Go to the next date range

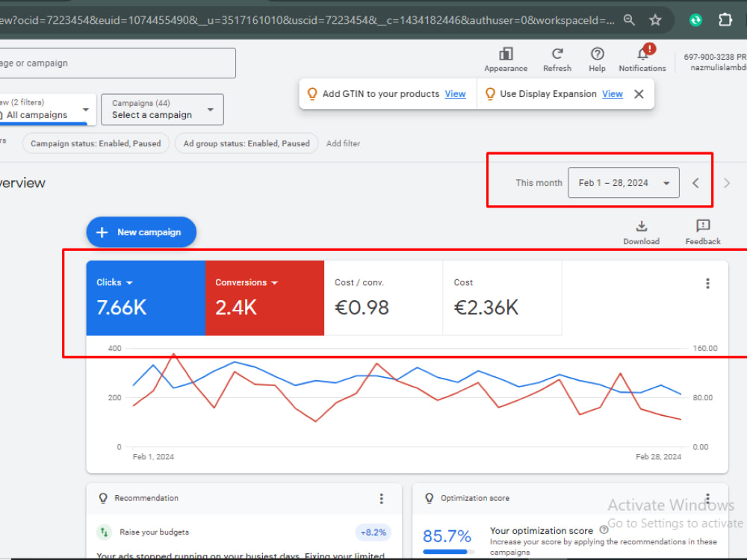pyautogui.click(x=727, y=183)
